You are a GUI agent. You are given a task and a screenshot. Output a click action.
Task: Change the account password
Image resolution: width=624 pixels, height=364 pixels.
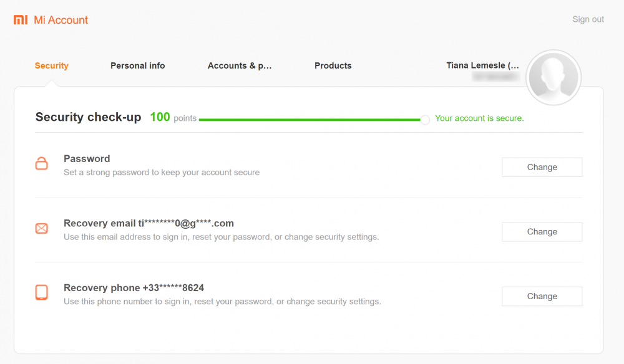coord(542,167)
